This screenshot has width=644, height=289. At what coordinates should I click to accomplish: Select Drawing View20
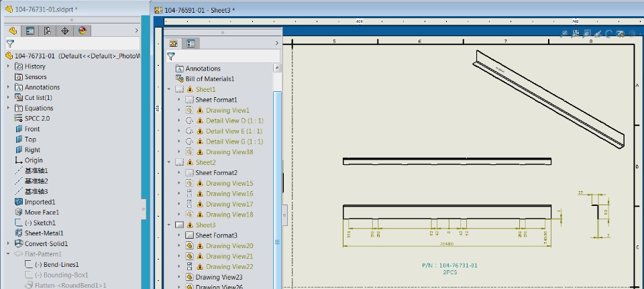(229, 246)
